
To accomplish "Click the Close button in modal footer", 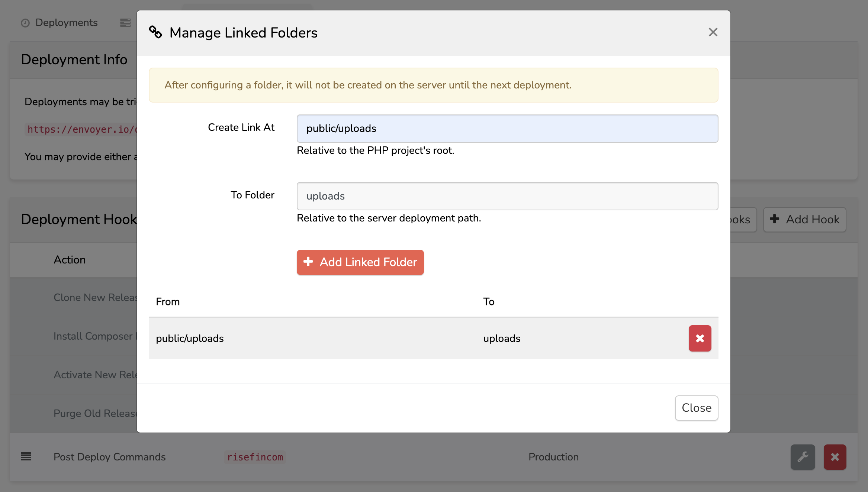I will pyautogui.click(x=696, y=408).
